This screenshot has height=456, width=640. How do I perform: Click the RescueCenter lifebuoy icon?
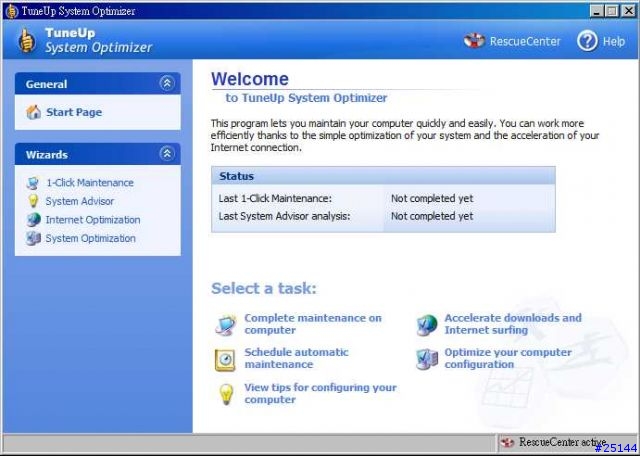point(474,41)
